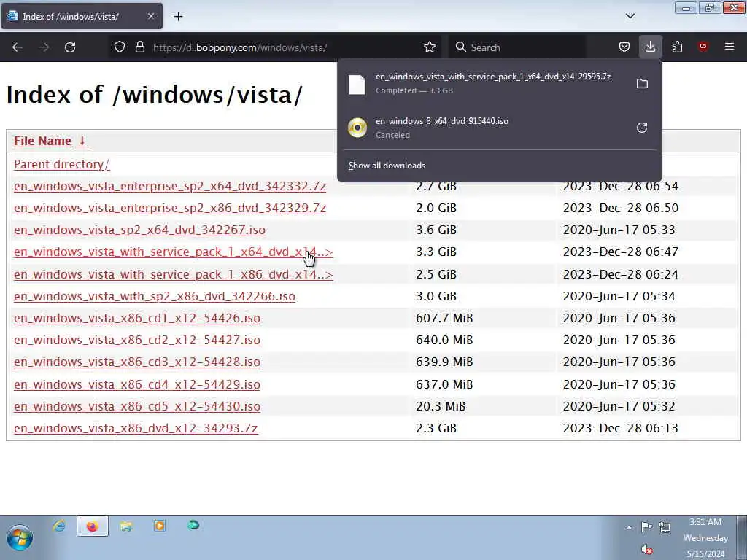Reload the page with the refresh icon
Viewport: 747px width, 560px height.
[x=70, y=47]
